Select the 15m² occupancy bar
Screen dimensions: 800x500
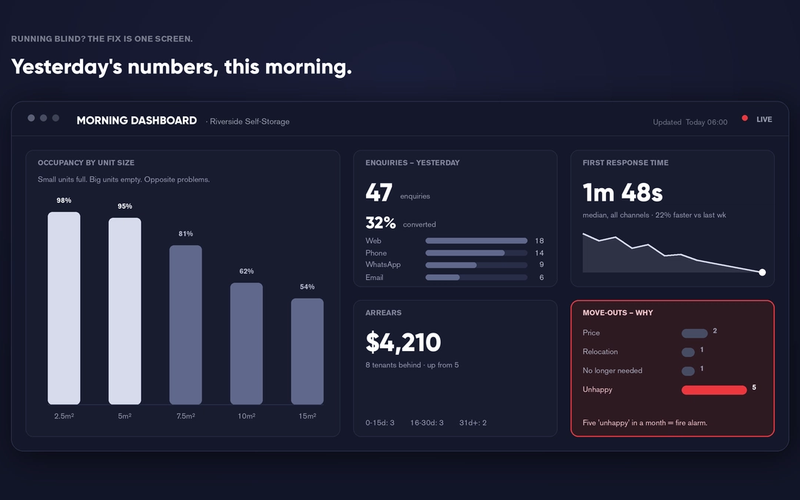point(307,352)
